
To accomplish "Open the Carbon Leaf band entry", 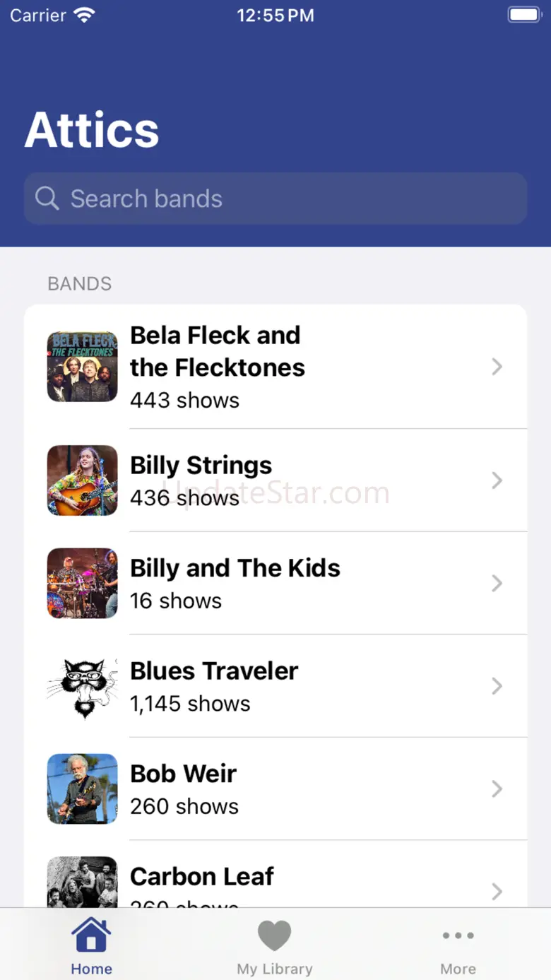I will (275, 874).
